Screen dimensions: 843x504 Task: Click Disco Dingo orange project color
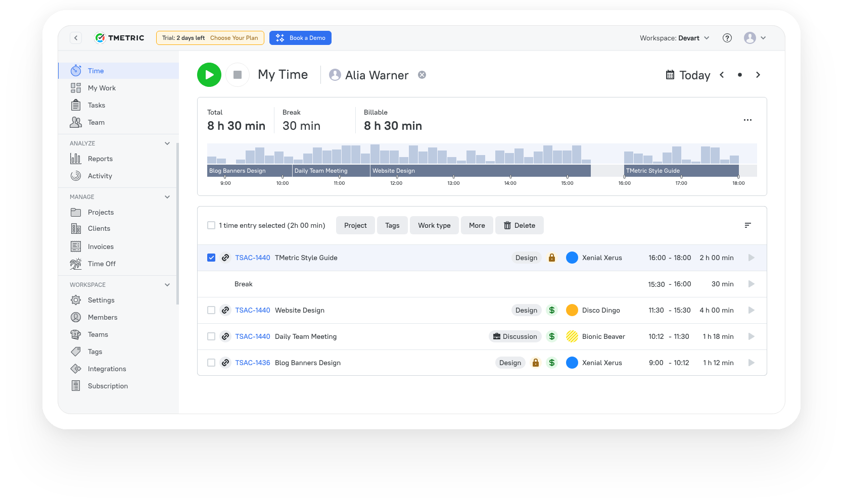tap(572, 310)
